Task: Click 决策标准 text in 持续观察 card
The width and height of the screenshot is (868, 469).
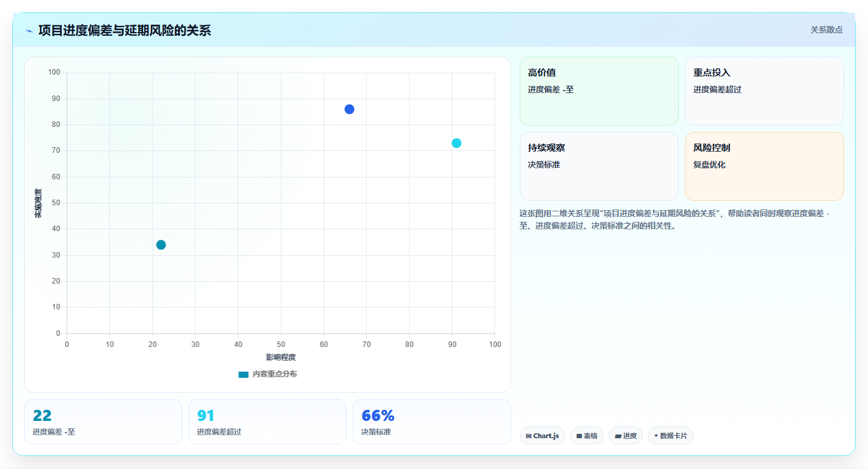Action: 544,165
